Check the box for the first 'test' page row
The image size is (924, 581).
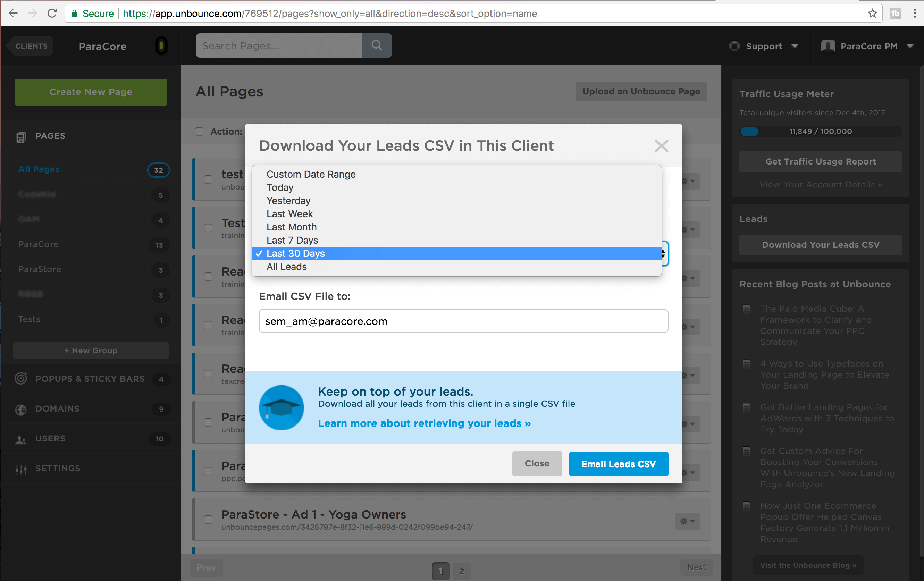(x=208, y=179)
